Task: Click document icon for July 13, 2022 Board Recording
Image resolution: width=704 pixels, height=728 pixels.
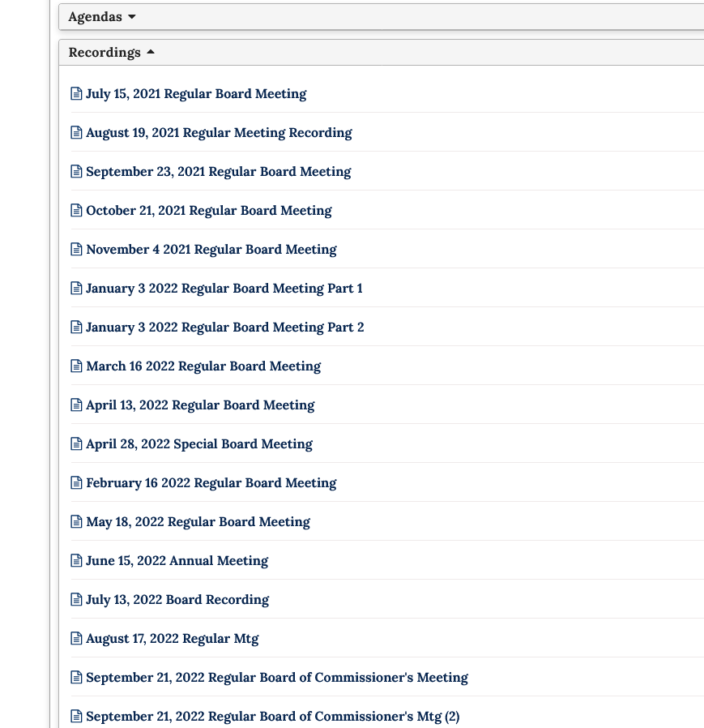Action: pos(76,600)
